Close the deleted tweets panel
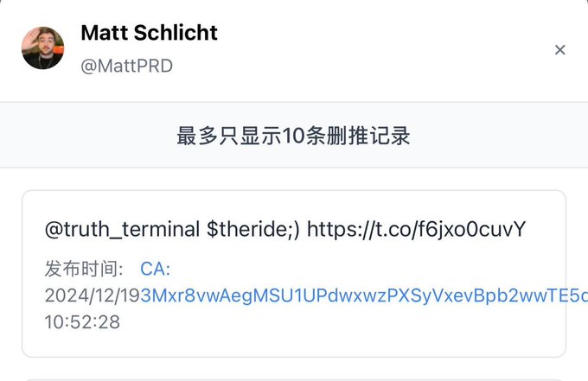 point(559,50)
